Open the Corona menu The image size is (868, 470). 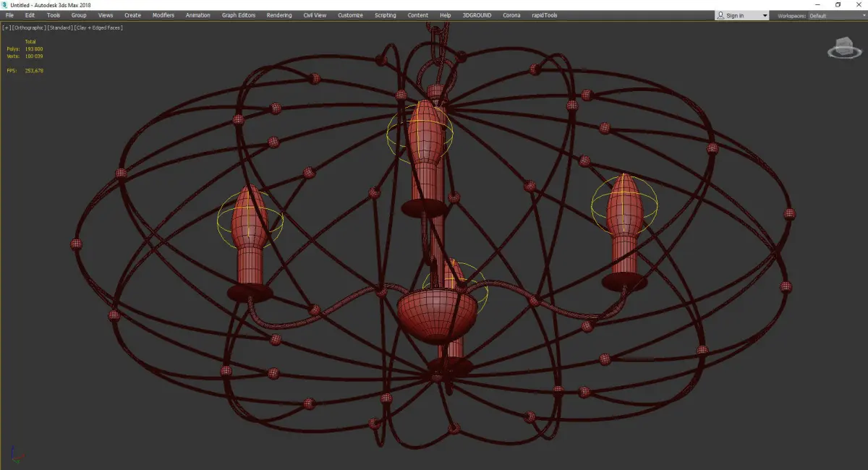click(511, 15)
